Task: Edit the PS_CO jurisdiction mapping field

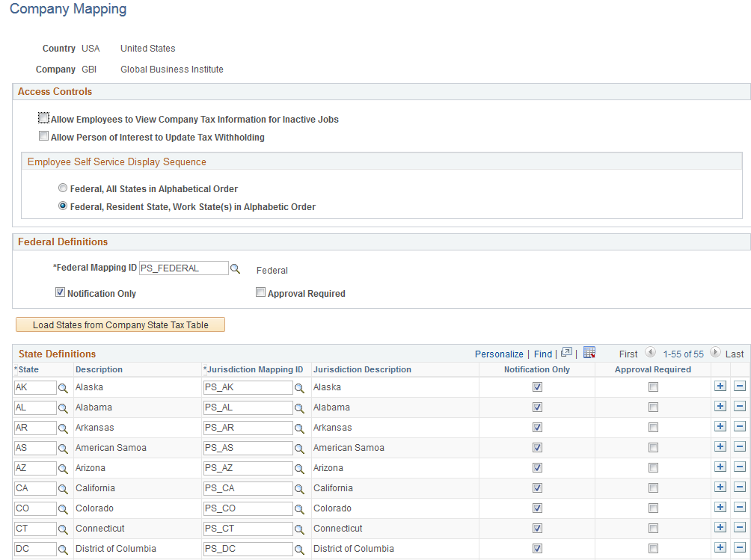Action: pos(248,508)
